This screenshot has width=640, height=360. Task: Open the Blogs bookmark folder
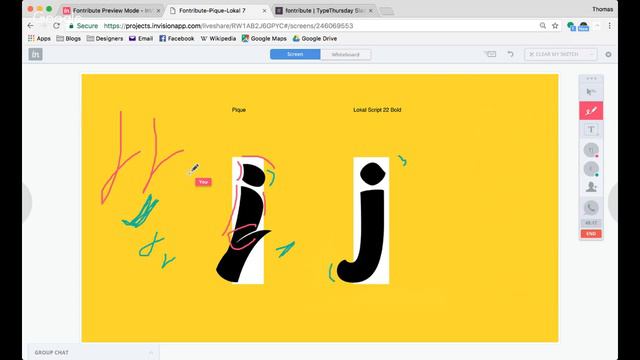pos(69,38)
